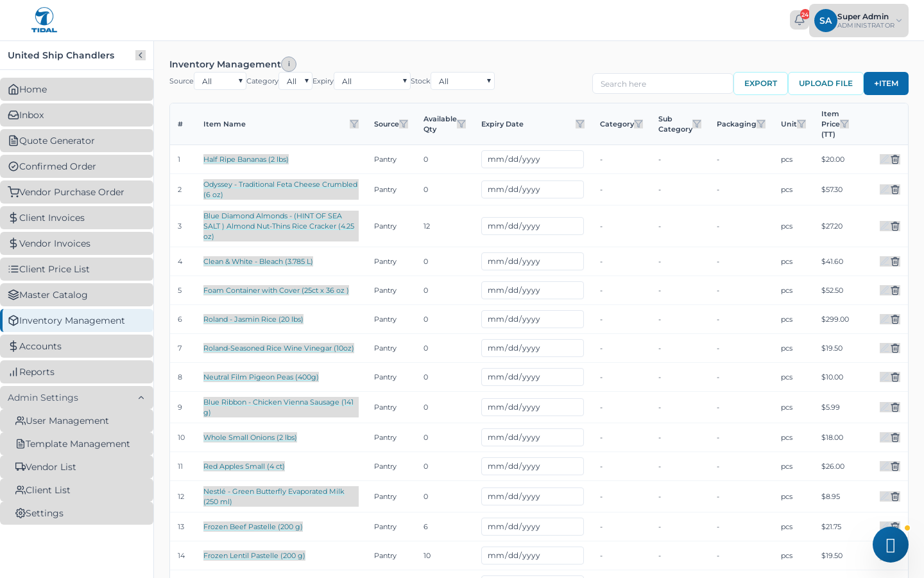
Task: Delete the Half Ripe Bananas row
Action: pyautogui.click(x=895, y=159)
